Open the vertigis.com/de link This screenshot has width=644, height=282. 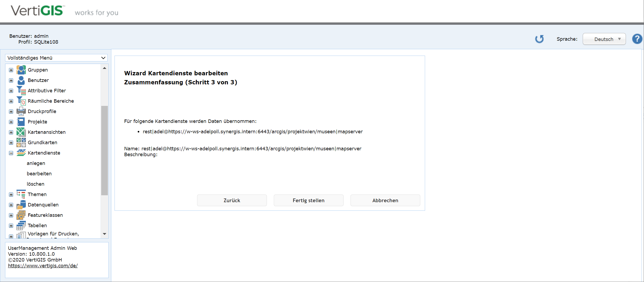pos(43,266)
